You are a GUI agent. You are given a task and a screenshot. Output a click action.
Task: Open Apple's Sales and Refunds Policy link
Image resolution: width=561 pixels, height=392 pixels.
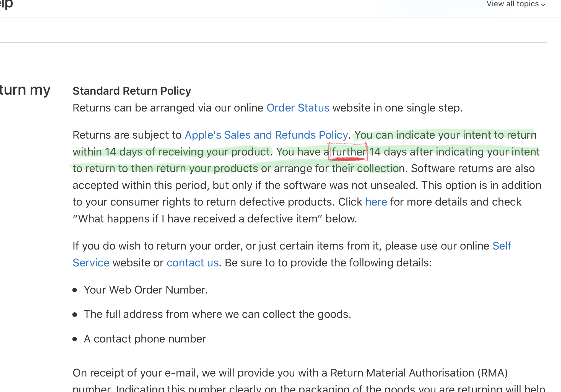[x=266, y=135]
